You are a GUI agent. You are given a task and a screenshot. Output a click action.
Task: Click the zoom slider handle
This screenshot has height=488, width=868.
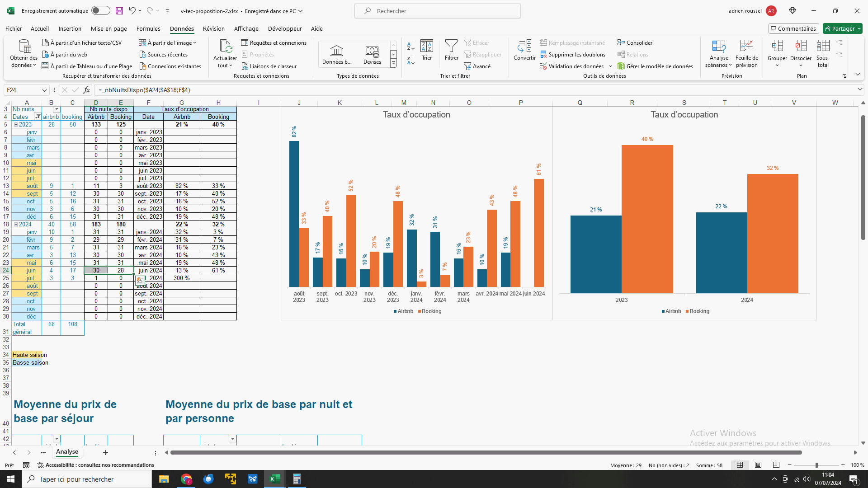click(816, 465)
